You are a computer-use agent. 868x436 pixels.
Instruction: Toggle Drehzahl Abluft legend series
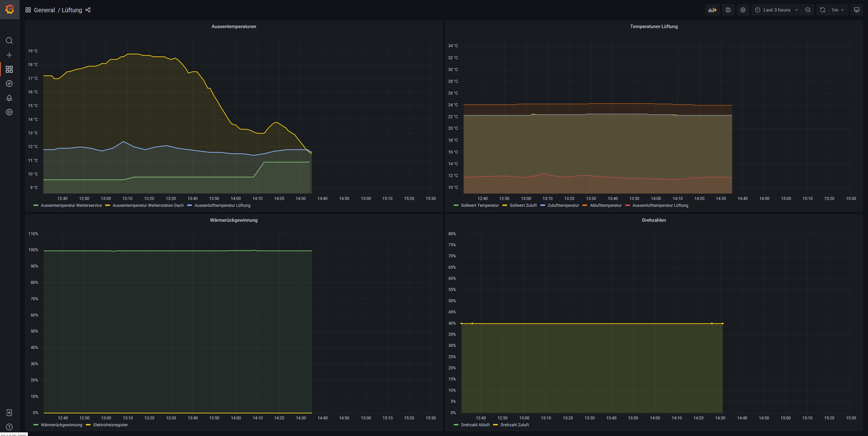pos(475,425)
